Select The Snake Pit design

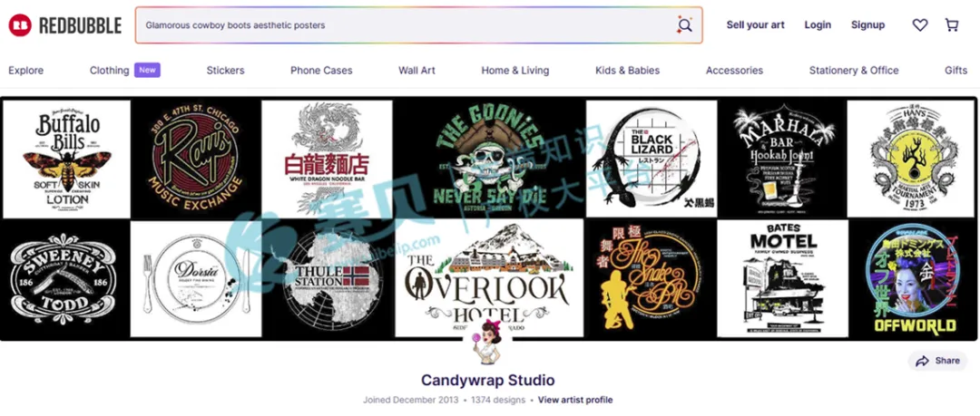click(650, 278)
